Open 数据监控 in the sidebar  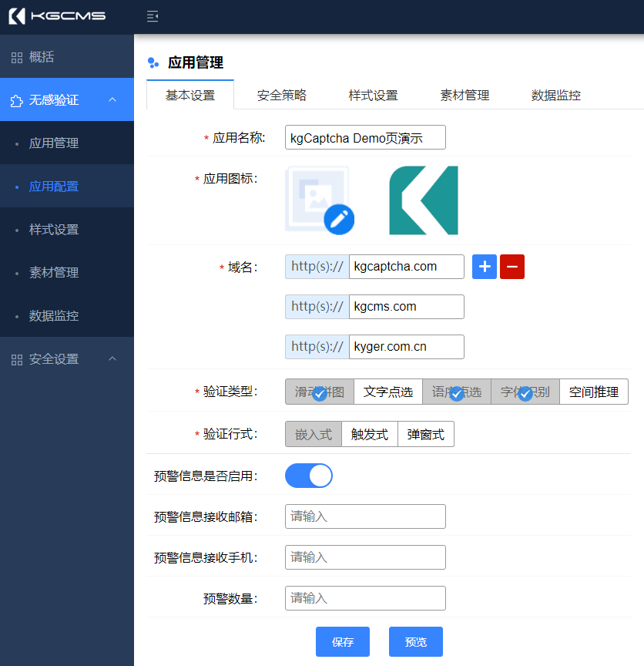(67, 315)
